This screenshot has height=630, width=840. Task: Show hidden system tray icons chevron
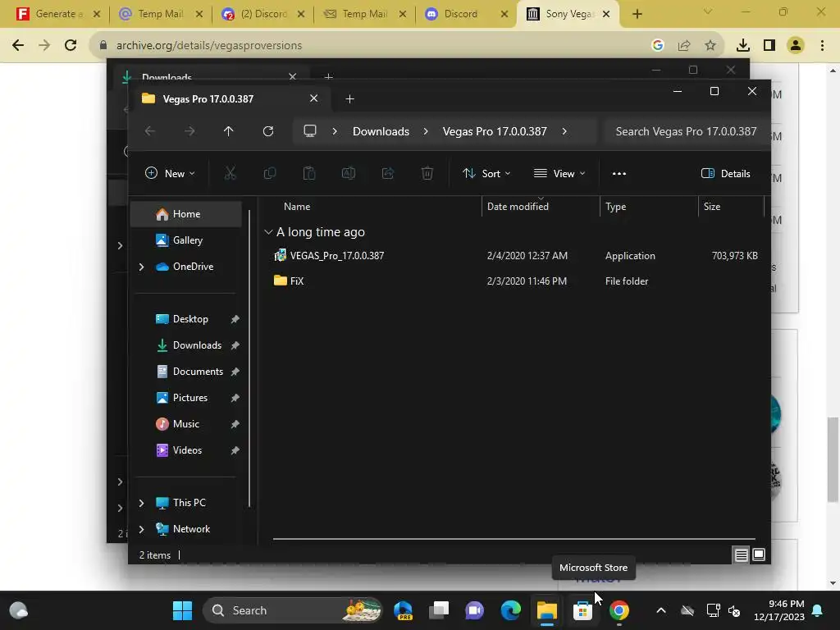[x=661, y=610]
